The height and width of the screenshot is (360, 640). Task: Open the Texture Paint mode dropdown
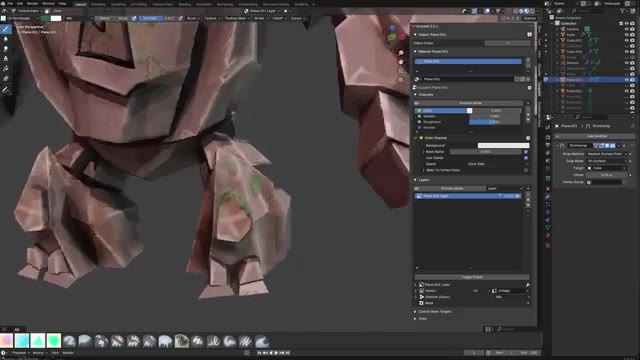(27, 11)
